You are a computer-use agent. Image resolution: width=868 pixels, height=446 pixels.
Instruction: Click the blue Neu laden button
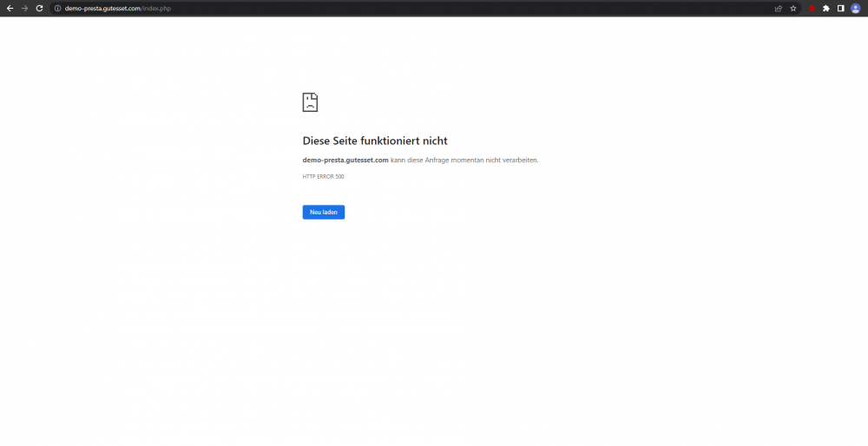pos(323,212)
